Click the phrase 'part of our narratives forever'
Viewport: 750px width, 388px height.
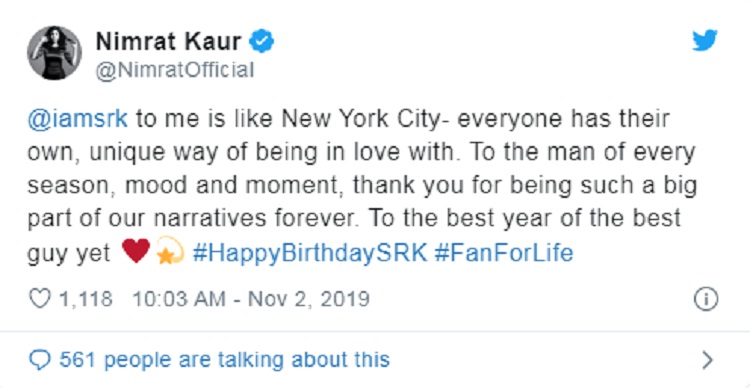[x=192, y=218]
